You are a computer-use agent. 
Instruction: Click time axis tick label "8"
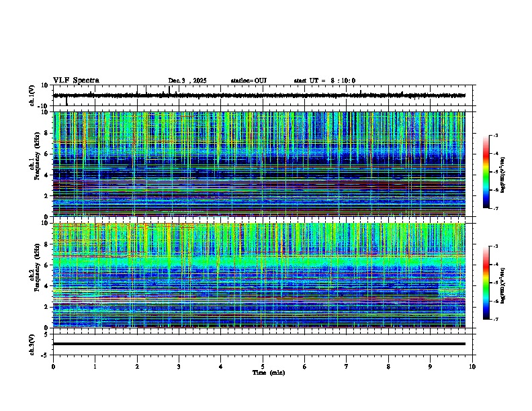coord(388,367)
